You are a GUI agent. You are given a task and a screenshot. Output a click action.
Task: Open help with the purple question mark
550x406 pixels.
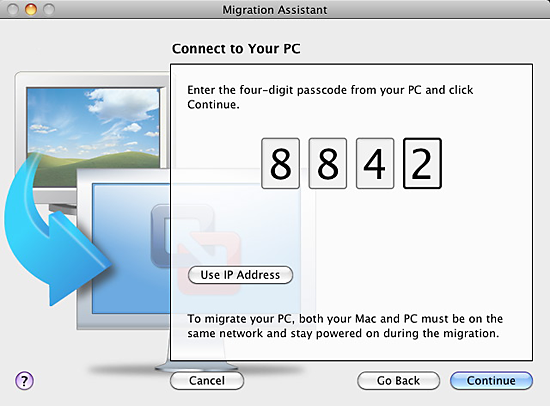click(24, 381)
